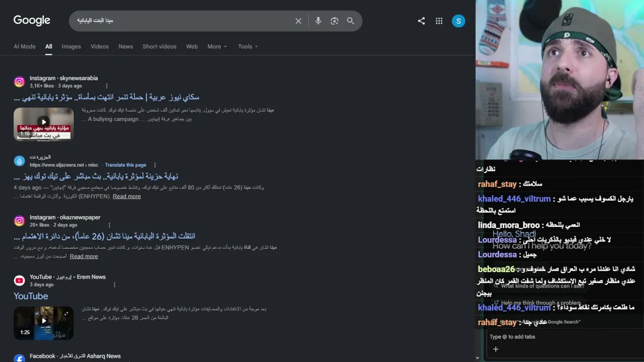This screenshot has height=362, width=644.
Task: Switch to the Images tab
Action: (71, 46)
